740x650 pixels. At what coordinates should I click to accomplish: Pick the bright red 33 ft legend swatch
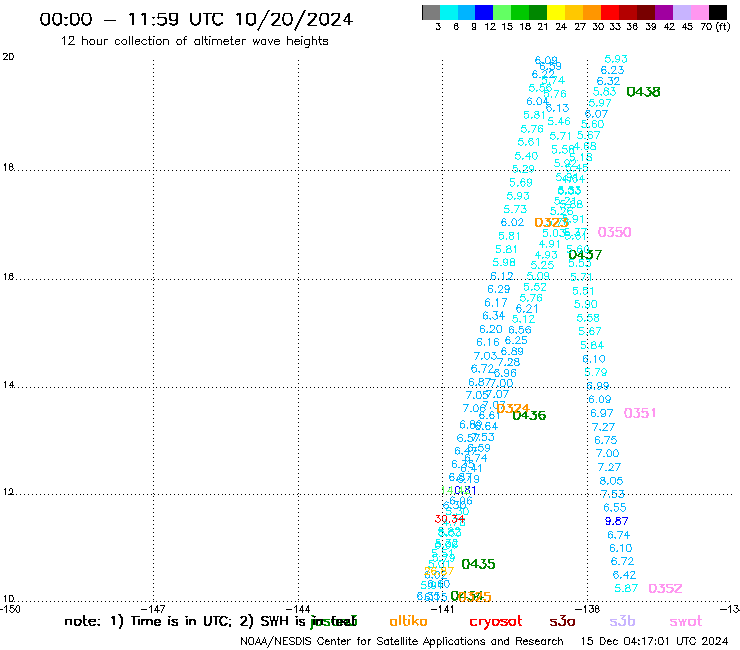(x=610, y=12)
